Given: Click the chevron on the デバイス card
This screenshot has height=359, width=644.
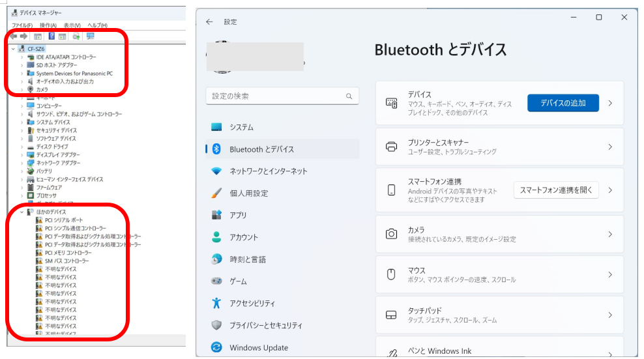Looking at the screenshot, I should click(x=610, y=103).
